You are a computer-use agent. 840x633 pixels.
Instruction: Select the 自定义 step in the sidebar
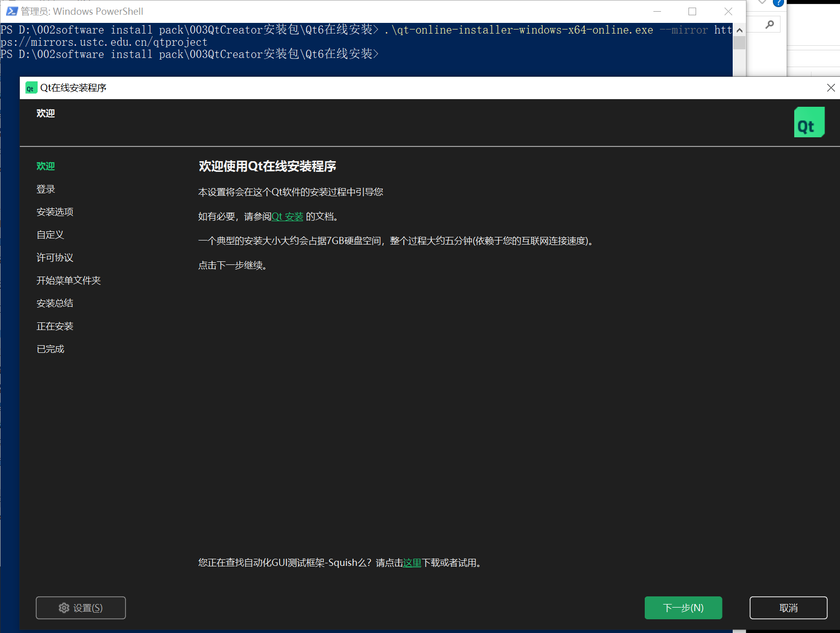(x=50, y=235)
